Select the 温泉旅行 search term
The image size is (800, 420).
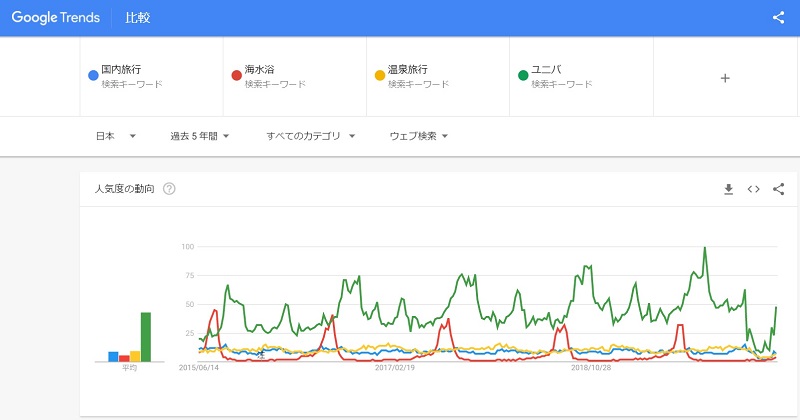pyautogui.click(x=407, y=70)
